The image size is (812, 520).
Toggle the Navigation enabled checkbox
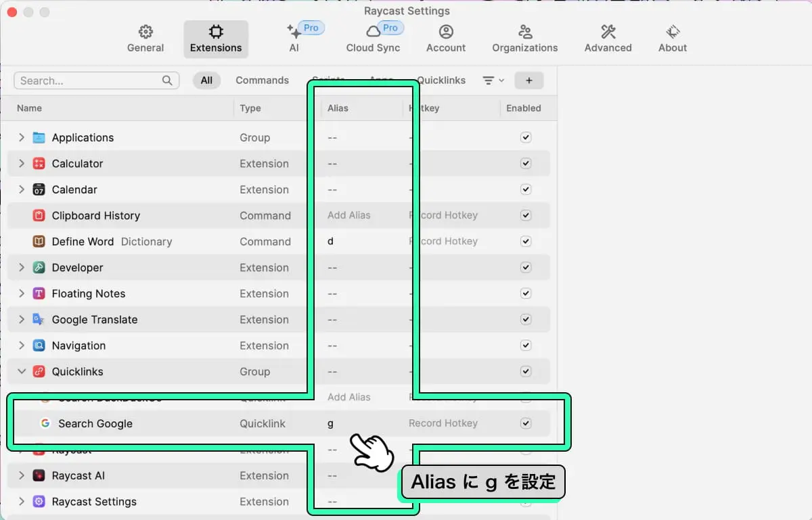click(x=526, y=346)
